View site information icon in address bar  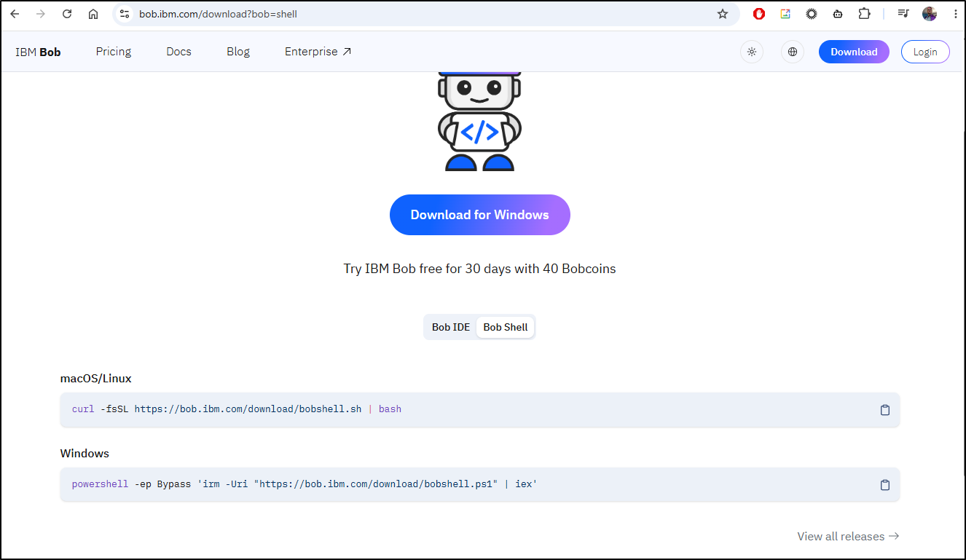125,14
